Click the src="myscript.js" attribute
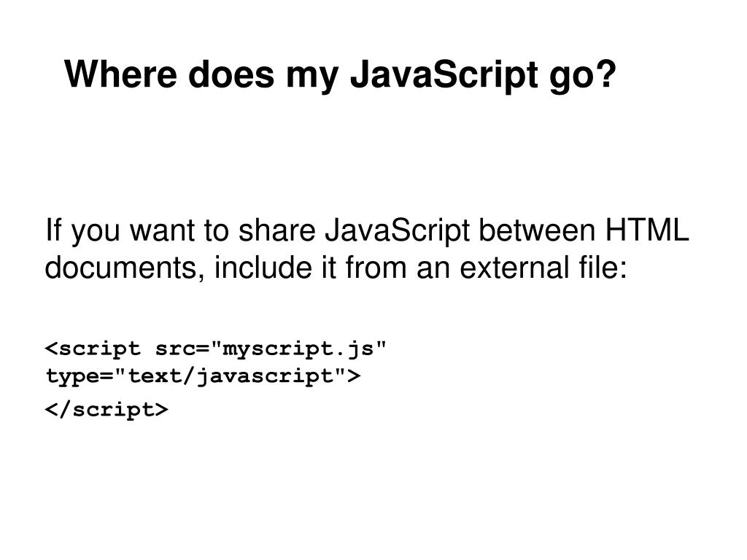This screenshot has width=747, height=560. [x=271, y=349]
